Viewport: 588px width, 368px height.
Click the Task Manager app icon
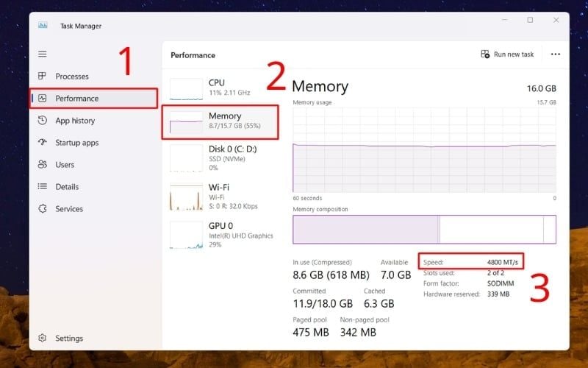(x=43, y=26)
